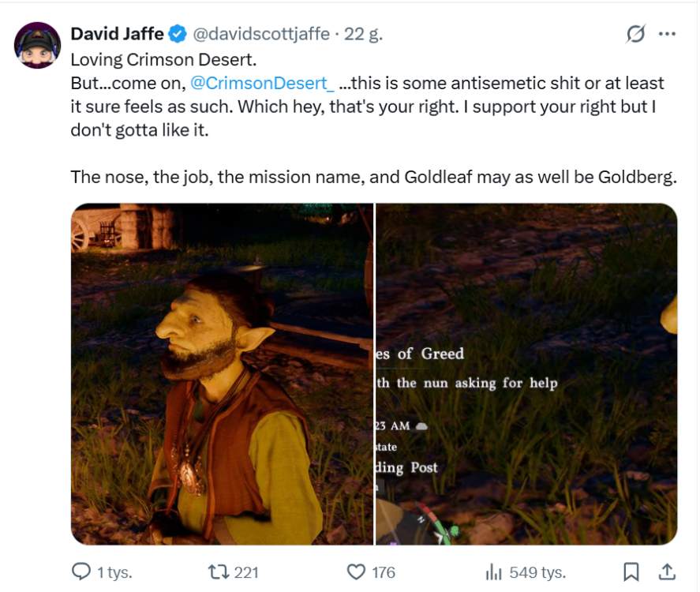Image resolution: width=700 pixels, height=592 pixels.
Task: Open the three-dot More options menu
Action: point(667,34)
